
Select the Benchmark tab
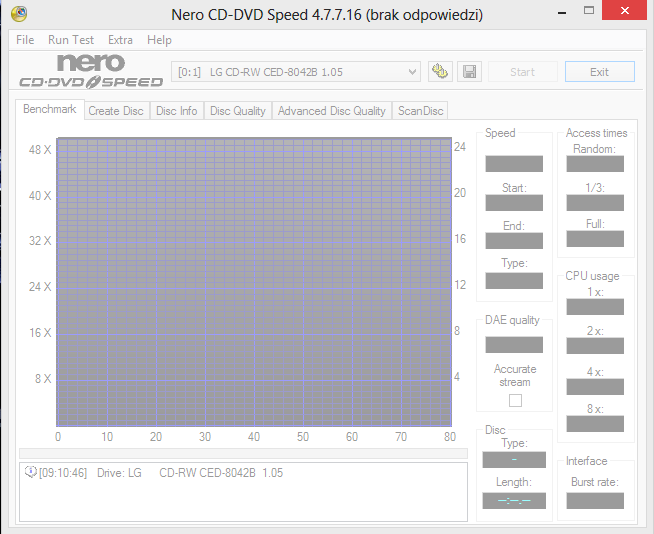click(50, 109)
